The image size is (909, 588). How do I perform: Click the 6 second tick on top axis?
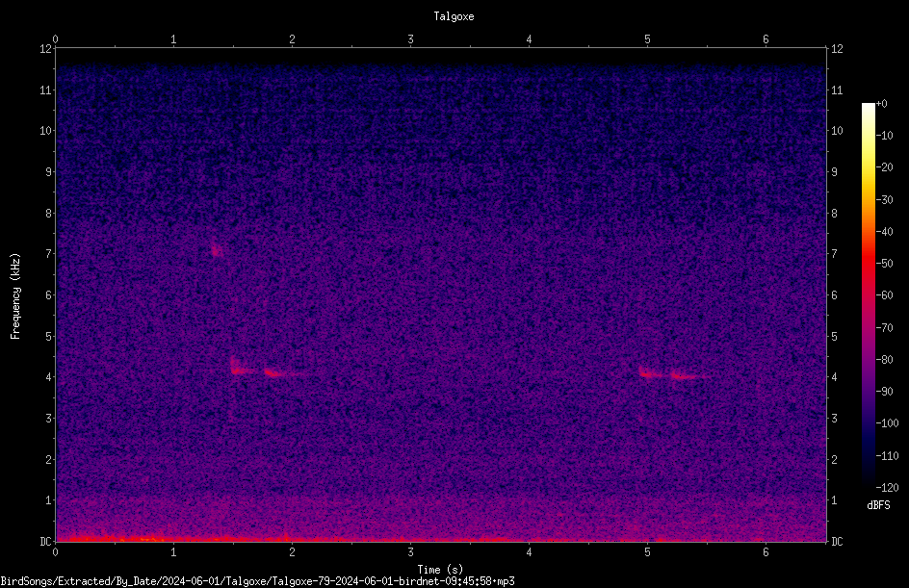(766, 39)
